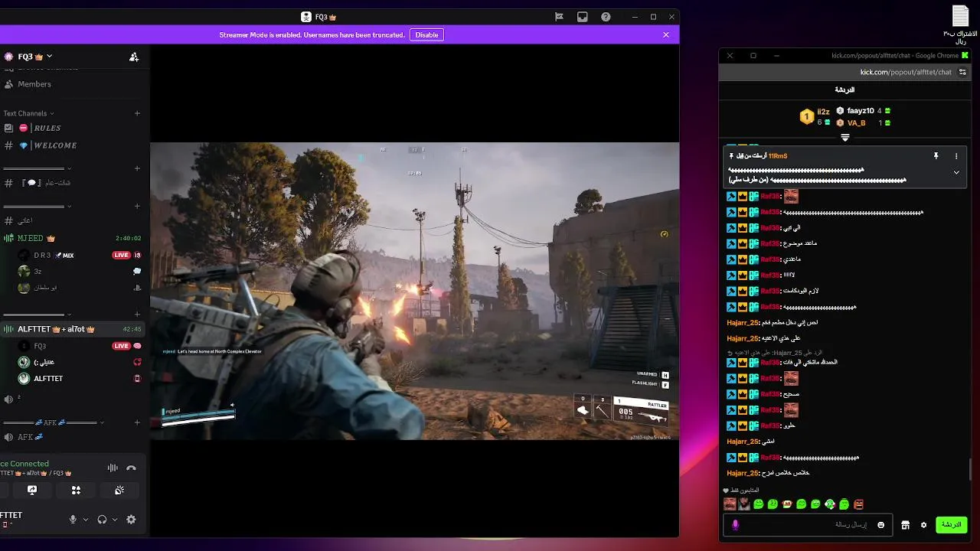
Task: Select leaderboard user faayz10
Action: pos(861,111)
